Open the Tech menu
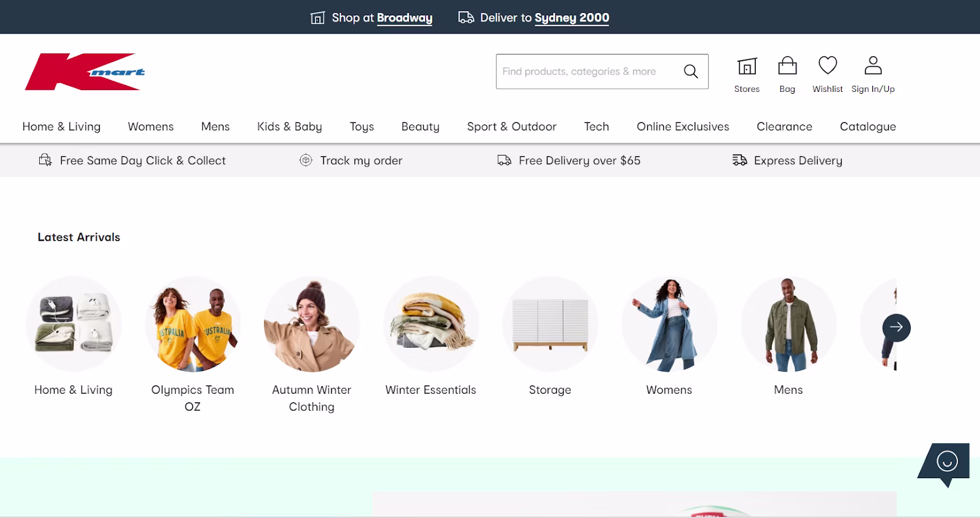 click(596, 127)
